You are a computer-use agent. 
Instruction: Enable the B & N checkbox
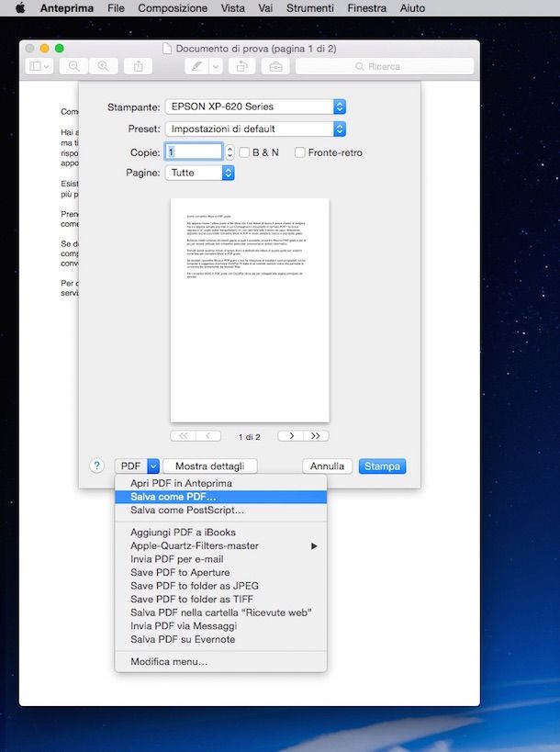tap(244, 152)
